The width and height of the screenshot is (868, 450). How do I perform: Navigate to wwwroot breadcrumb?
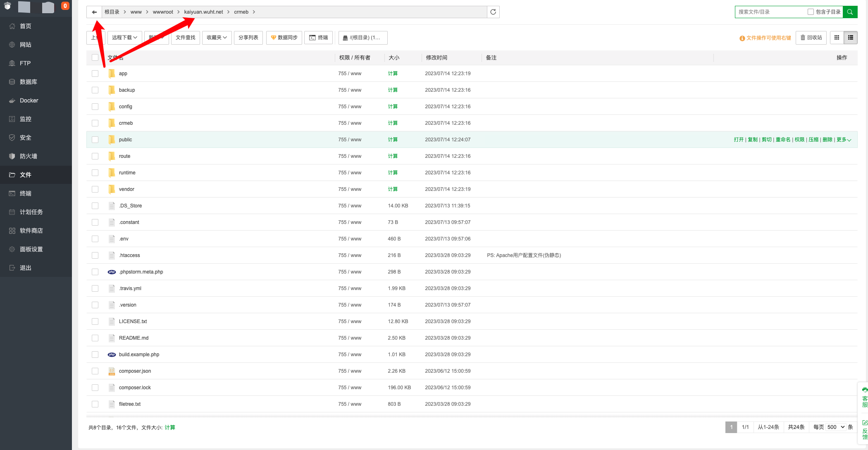click(x=163, y=12)
